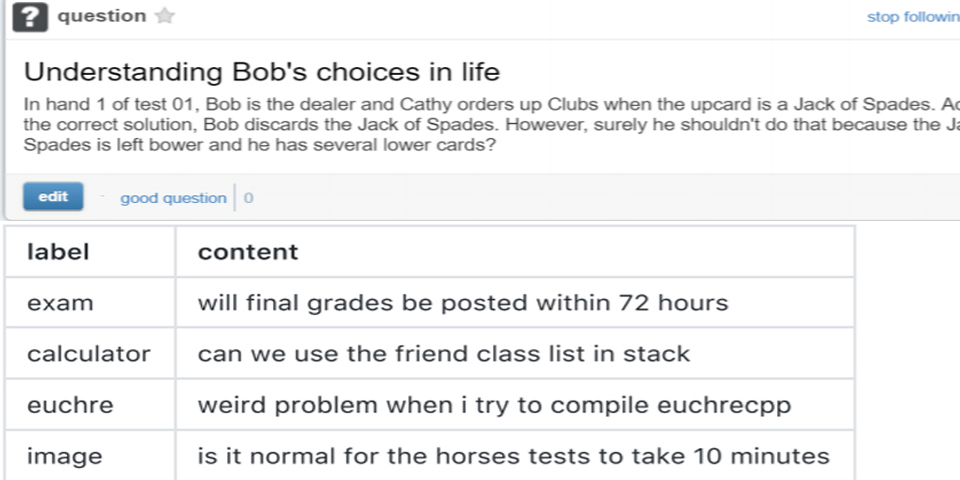Mark the post as a good question
Image resolution: width=960 pixels, height=480 pixels.
tap(173, 198)
